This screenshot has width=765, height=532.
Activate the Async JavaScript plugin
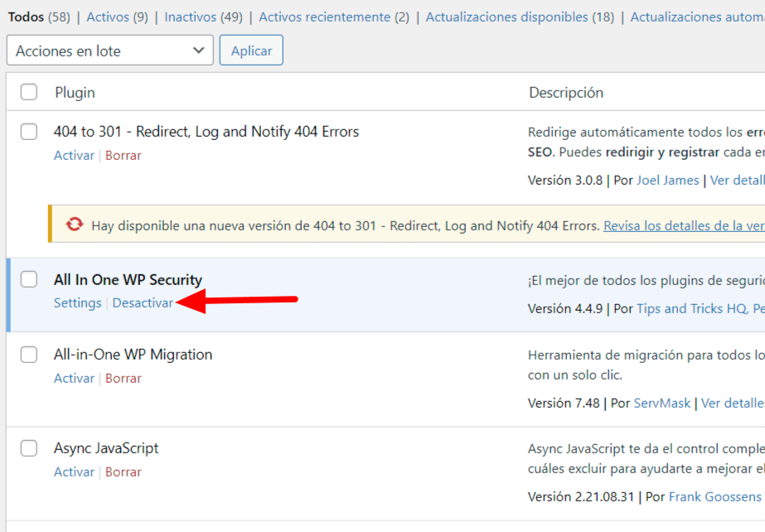74,472
